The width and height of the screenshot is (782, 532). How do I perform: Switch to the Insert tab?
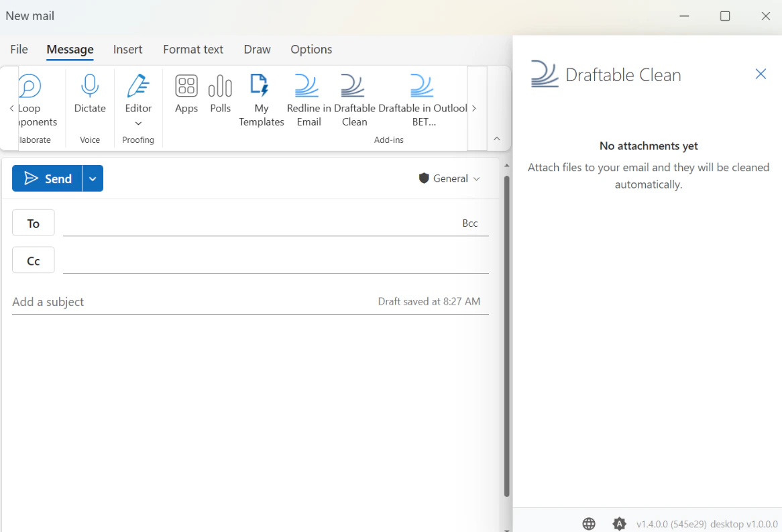[x=127, y=50]
